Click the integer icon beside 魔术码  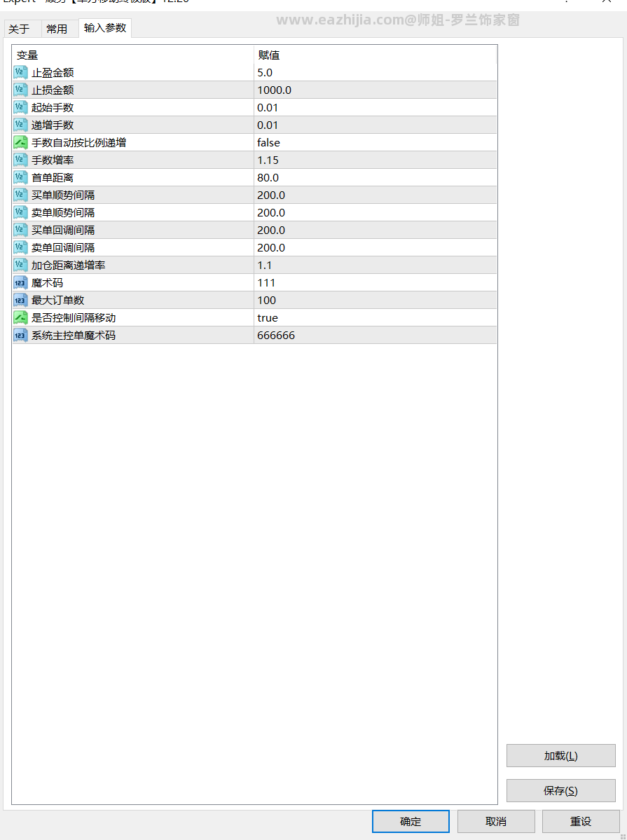point(20,282)
